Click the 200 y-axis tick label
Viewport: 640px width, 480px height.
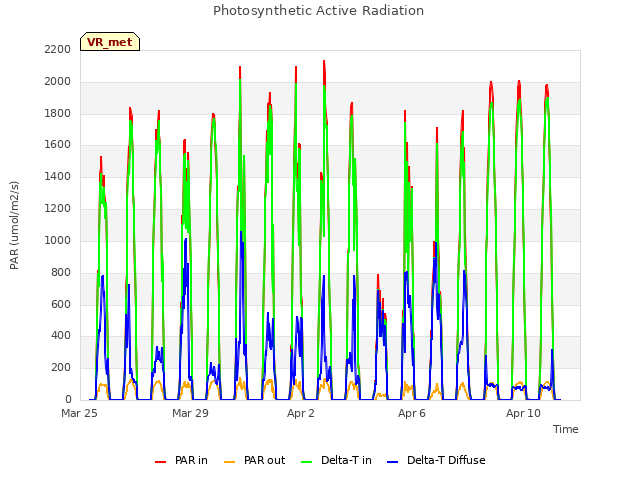tap(61, 368)
